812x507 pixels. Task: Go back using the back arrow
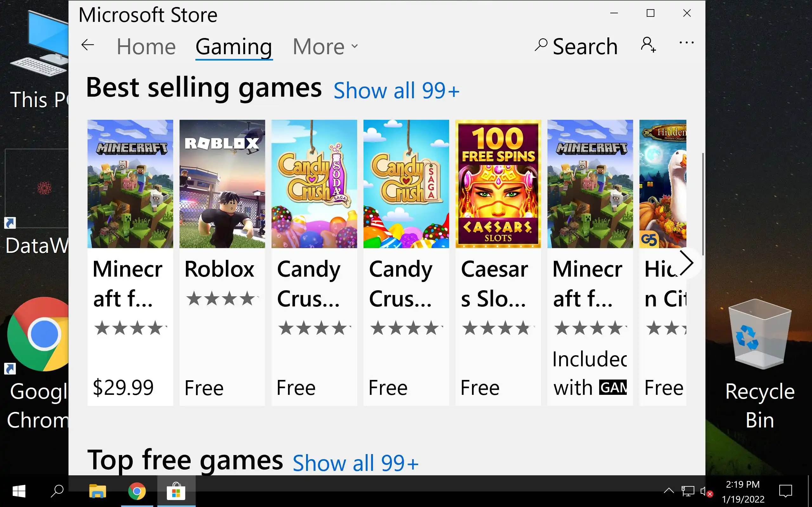point(88,45)
